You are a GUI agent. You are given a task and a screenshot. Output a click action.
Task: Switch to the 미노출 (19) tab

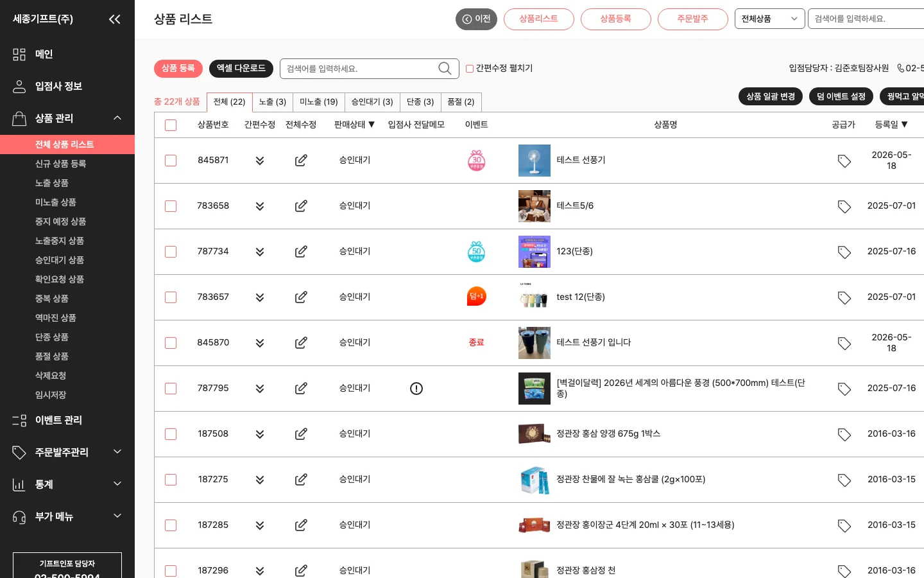click(319, 102)
